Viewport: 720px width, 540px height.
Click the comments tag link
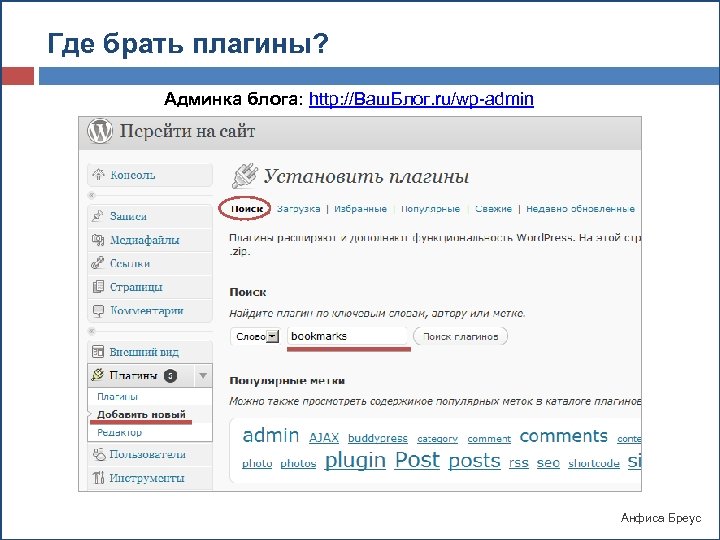pos(564,436)
